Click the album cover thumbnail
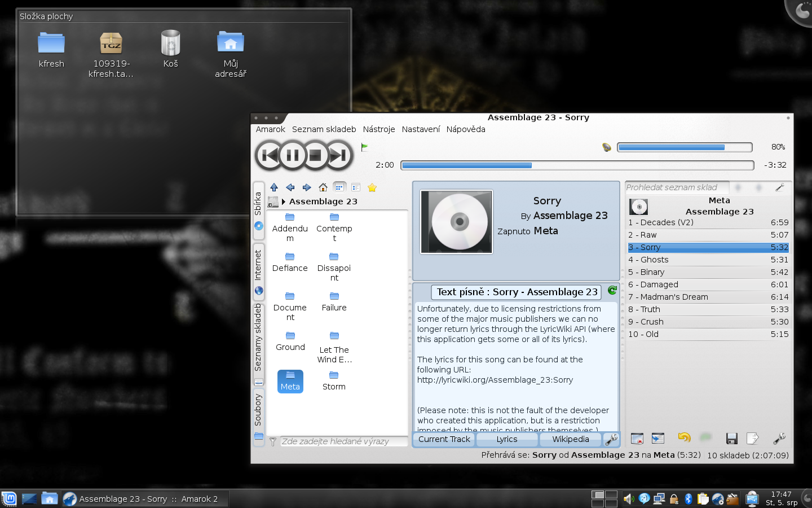The image size is (812, 508). coord(457,222)
